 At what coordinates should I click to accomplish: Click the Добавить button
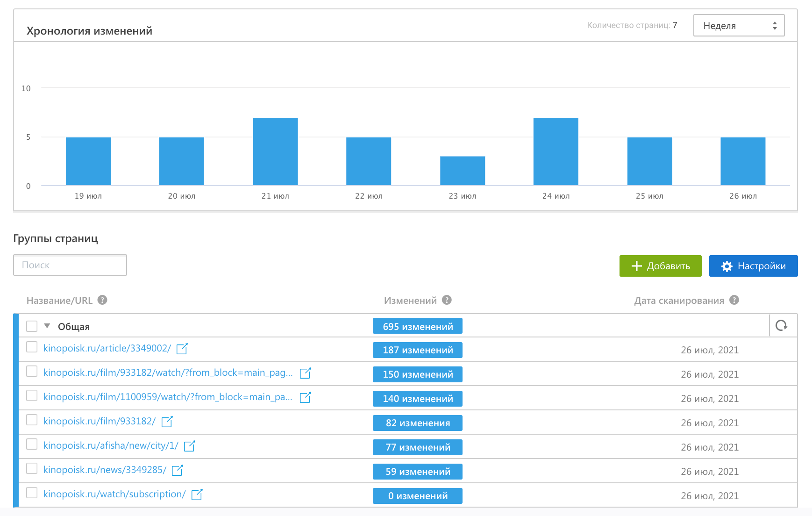pyautogui.click(x=660, y=266)
